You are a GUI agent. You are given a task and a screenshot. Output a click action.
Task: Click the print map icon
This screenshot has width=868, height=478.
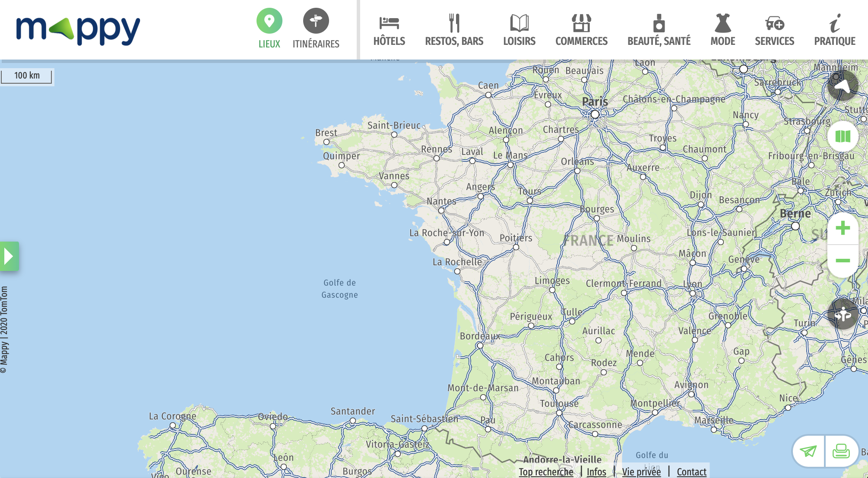click(841, 451)
